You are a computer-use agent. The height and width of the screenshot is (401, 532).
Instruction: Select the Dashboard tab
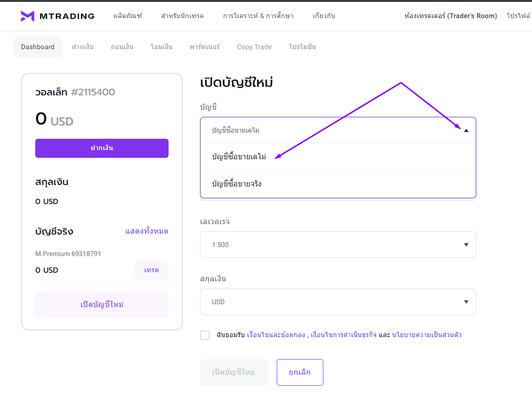pos(38,47)
